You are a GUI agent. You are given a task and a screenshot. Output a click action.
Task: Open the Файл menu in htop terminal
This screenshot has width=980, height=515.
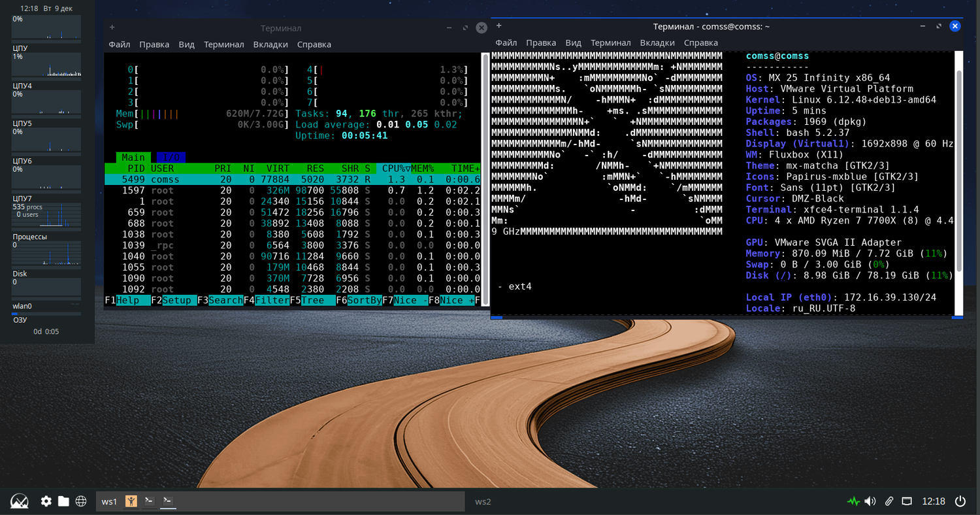click(x=120, y=44)
